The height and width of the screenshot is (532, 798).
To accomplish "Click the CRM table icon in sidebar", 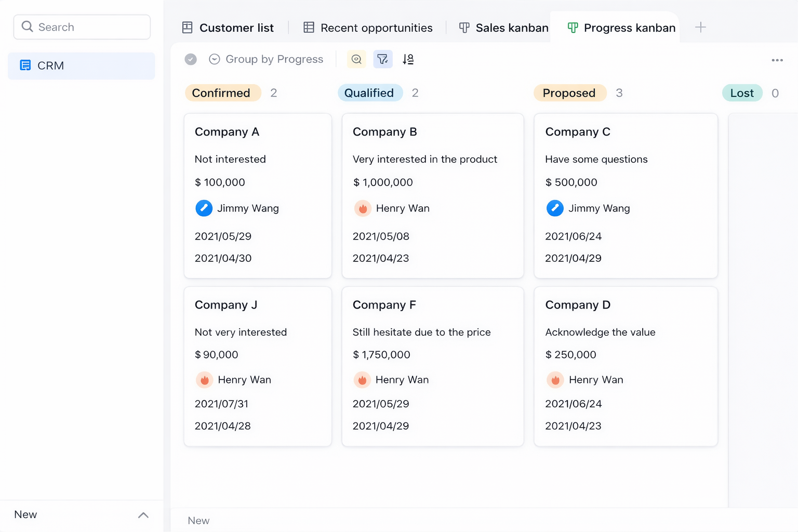I will (25, 65).
